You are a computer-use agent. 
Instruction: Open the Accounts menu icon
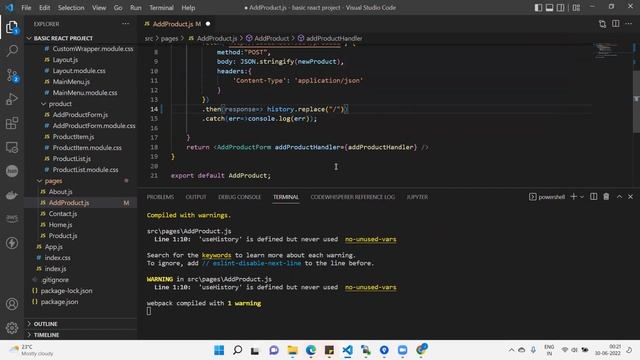(x=12, y=304)
